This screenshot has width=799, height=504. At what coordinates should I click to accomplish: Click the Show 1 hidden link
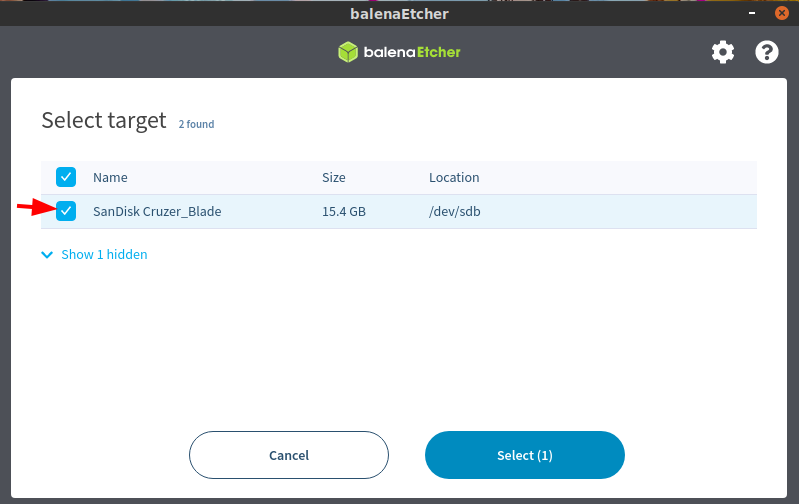point(104,254)
